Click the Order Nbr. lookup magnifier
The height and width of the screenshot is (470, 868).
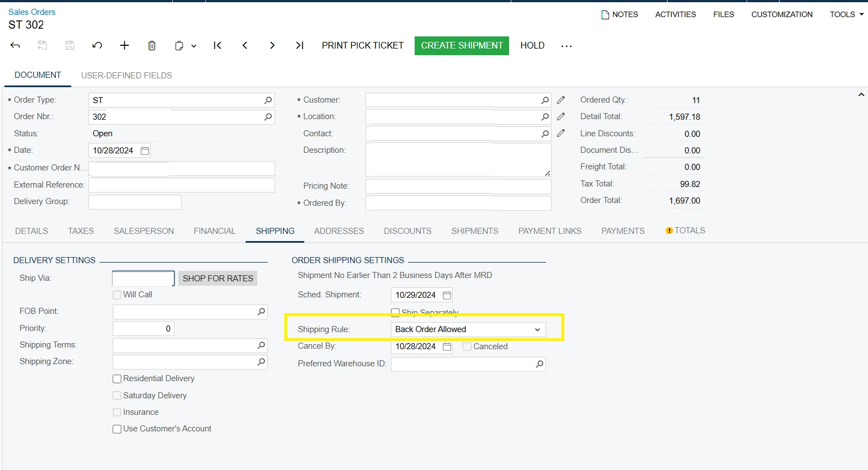(268, 117)
